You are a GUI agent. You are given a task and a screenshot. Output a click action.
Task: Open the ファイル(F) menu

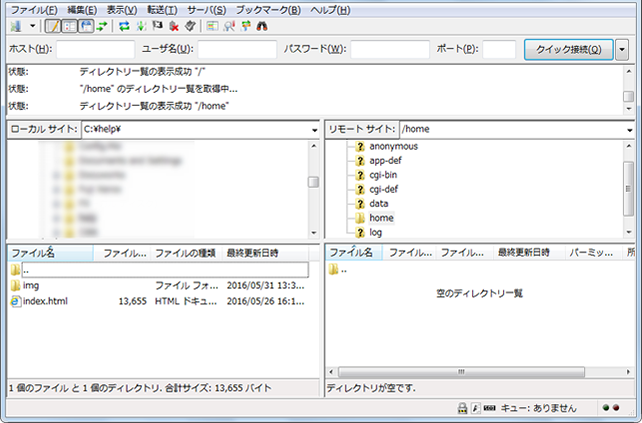click(34, 10)
